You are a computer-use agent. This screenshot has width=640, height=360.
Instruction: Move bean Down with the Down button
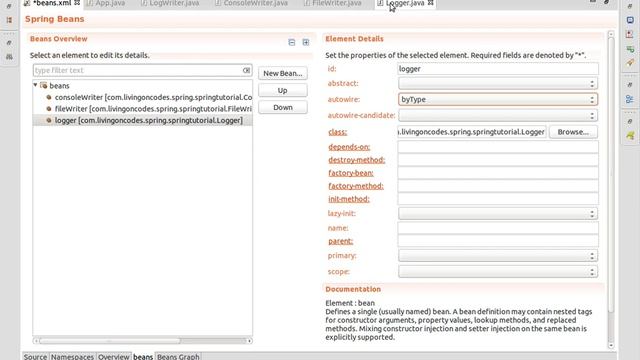tap(283, 107)
